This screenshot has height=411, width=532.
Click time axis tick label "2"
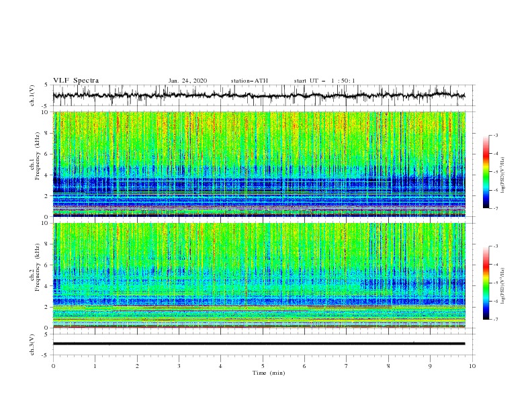tap(137, 366)
